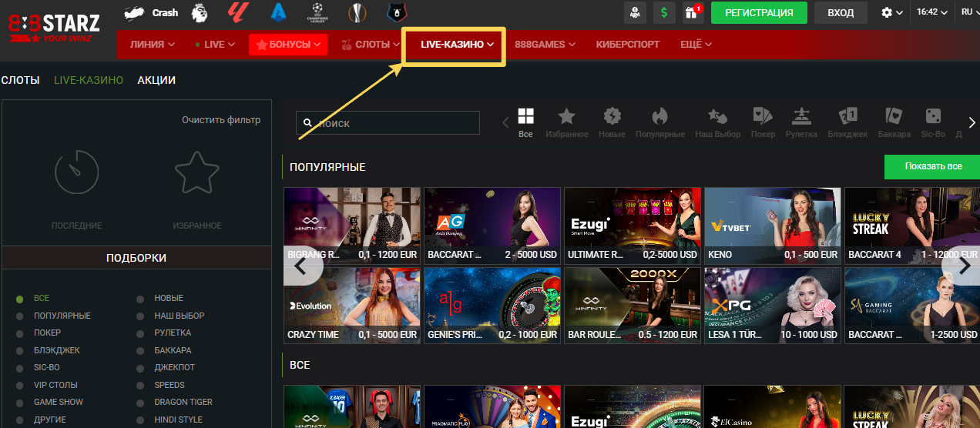This screenshot has height=428, width=980.
Task: Expand the ЕЩЁ menu dropdown
Action: pos(696,45)
